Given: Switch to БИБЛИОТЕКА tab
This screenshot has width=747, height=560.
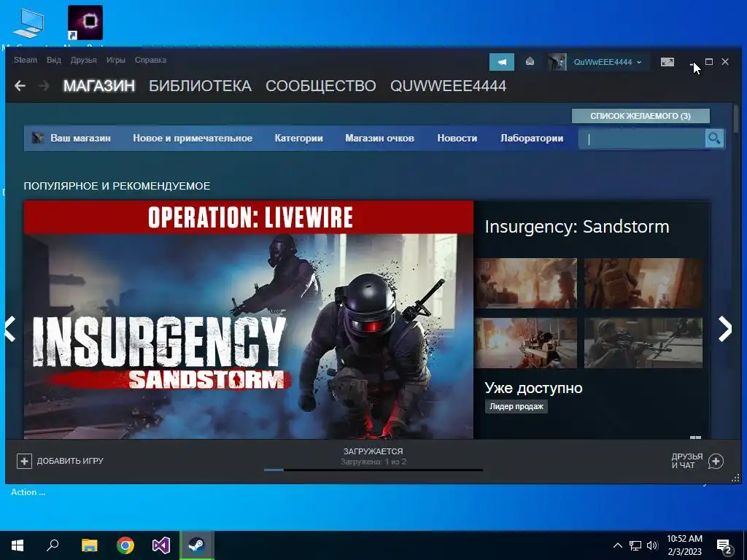Looking at the screenshot, I should point(200,86).
